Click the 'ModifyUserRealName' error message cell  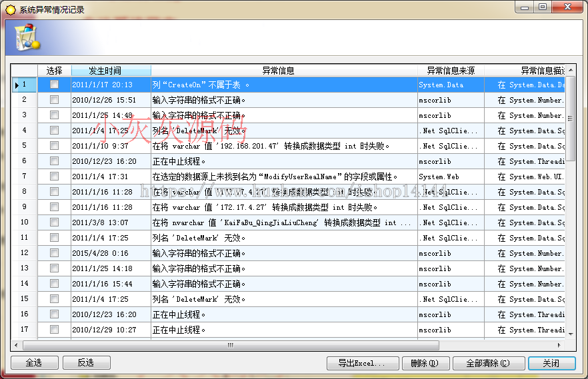pyautogui.click(x=284, y=177)
